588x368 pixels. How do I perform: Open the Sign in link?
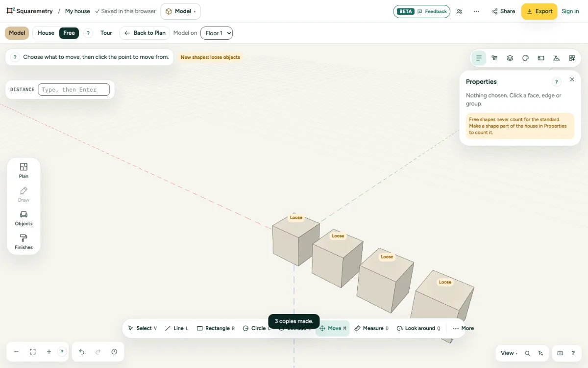(570, 11)
